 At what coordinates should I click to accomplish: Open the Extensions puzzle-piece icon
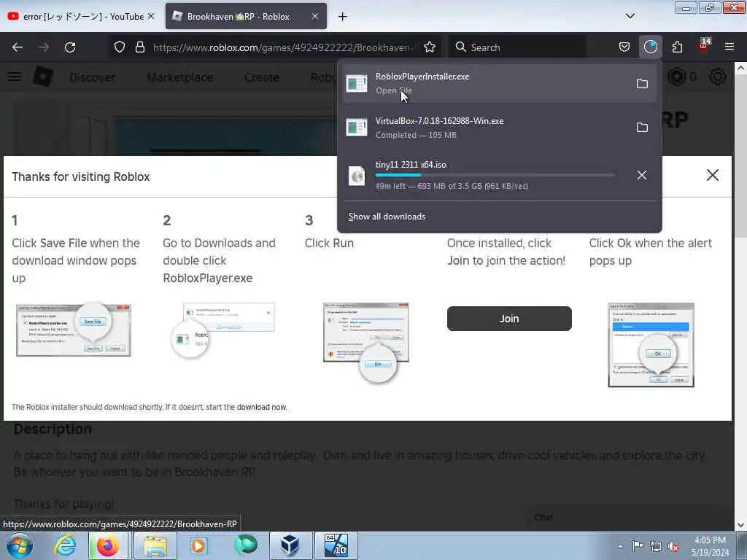point(677,47)
